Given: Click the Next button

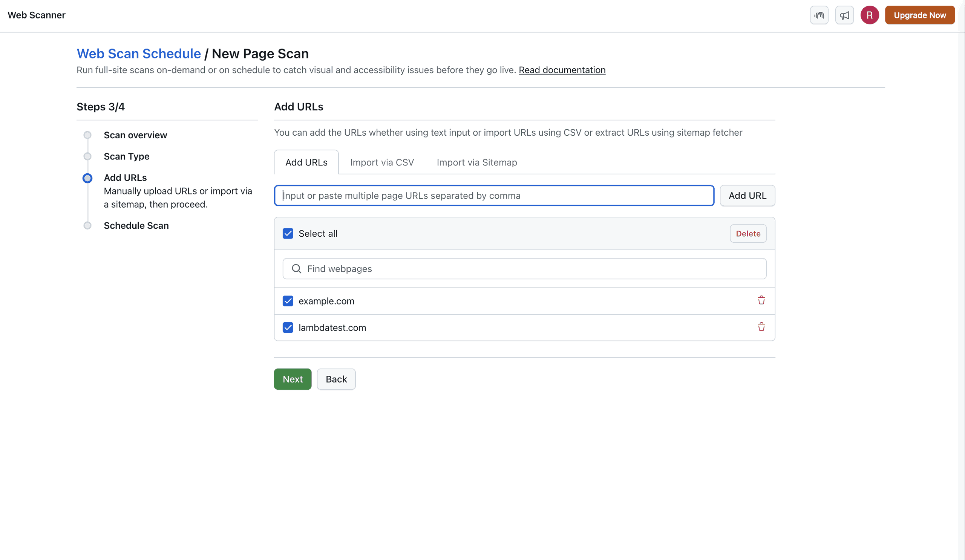Looking at the screenshot, I should tap(293, 379).
